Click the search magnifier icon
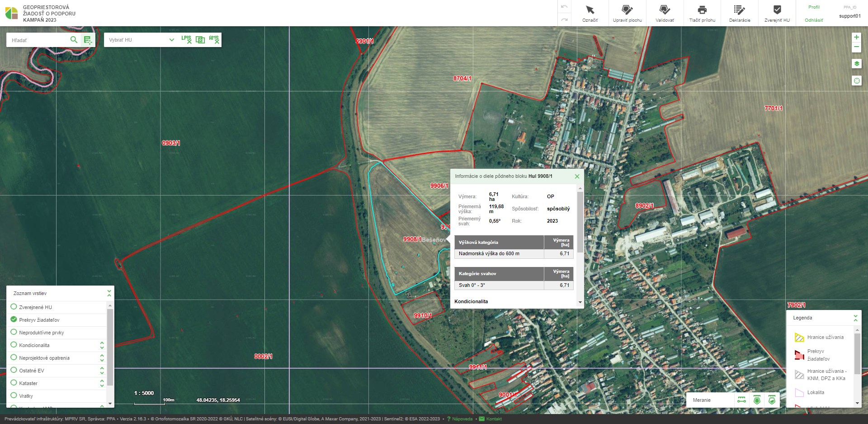This screenshot has width=868, height=424. 74,40
